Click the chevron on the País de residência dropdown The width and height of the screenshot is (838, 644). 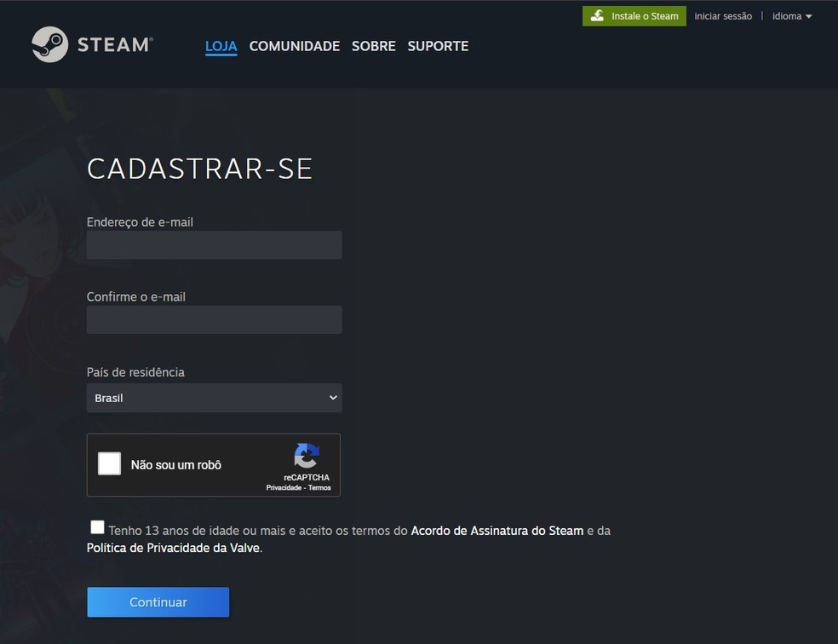[331, 397]
